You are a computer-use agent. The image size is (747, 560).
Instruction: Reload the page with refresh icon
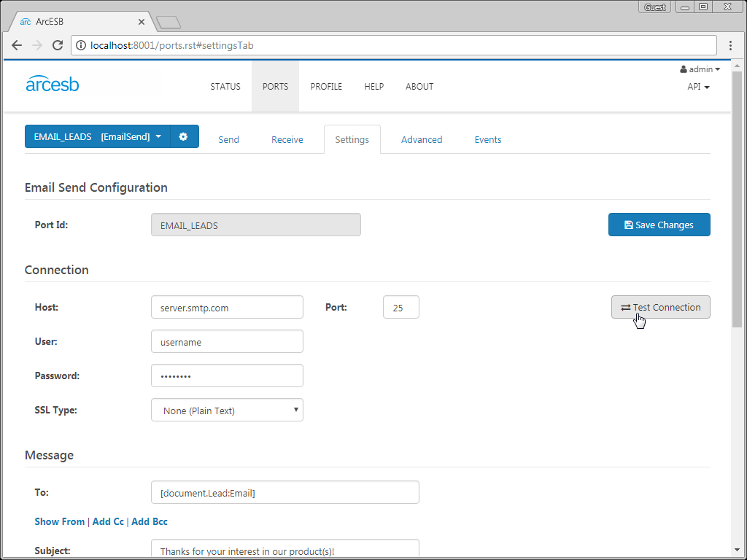[x=58, y=45]
